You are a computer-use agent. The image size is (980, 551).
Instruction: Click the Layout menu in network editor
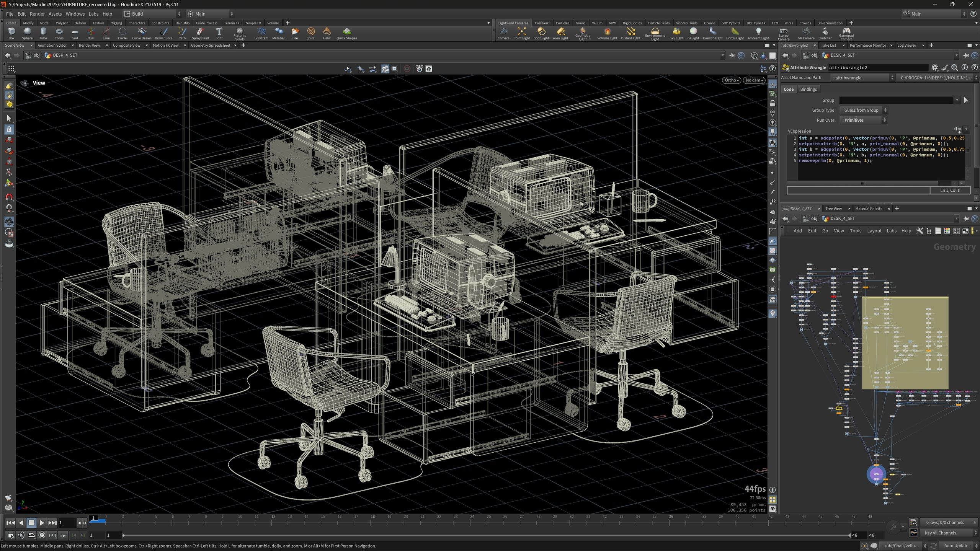click(x=874, y=231)
